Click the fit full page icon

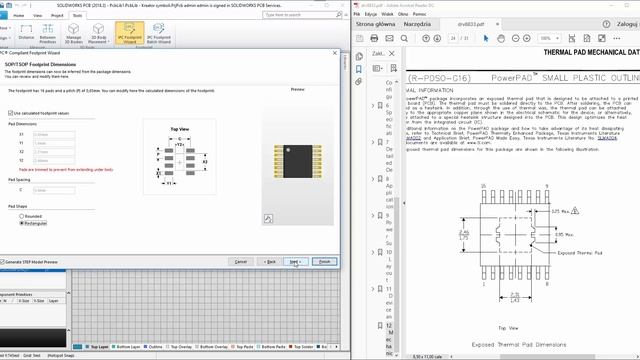[587, 38]
